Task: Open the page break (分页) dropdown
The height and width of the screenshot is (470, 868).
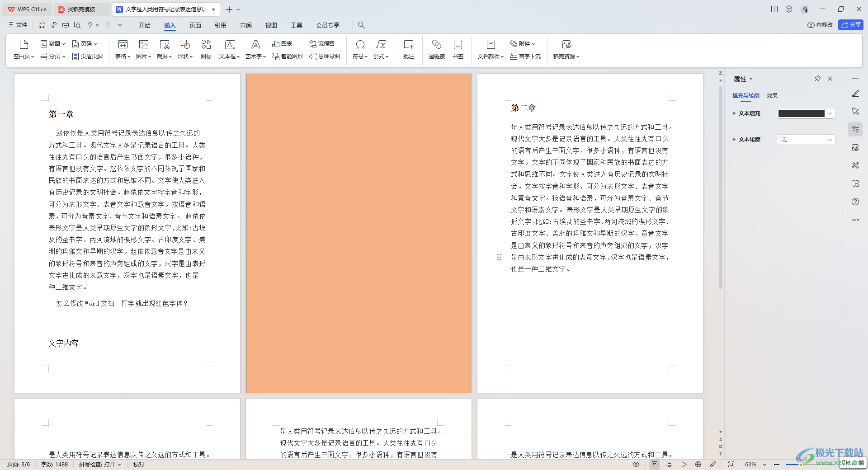Action: tap(53, 56)
